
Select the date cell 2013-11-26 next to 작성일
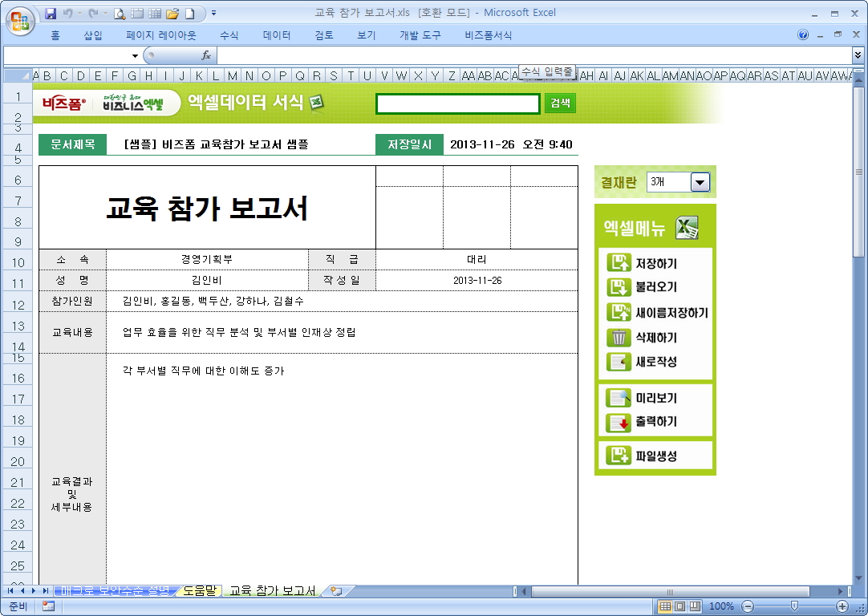477,280
